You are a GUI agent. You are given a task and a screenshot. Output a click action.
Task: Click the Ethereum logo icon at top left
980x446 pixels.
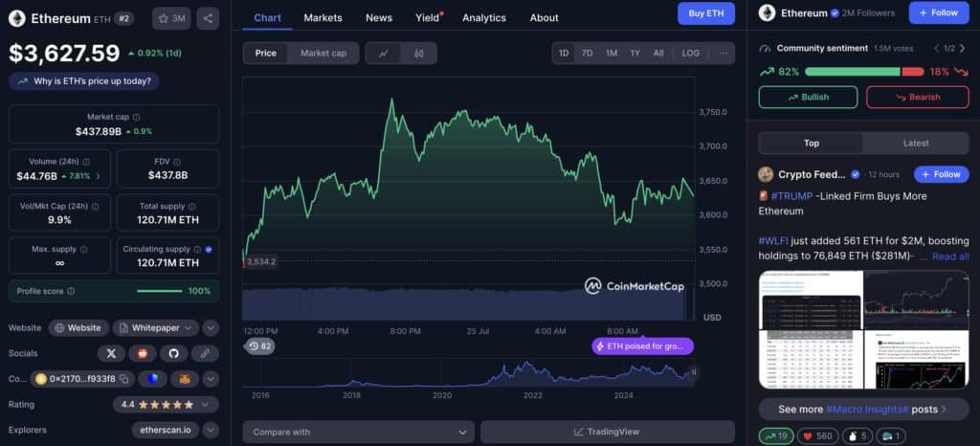(17, 18)
